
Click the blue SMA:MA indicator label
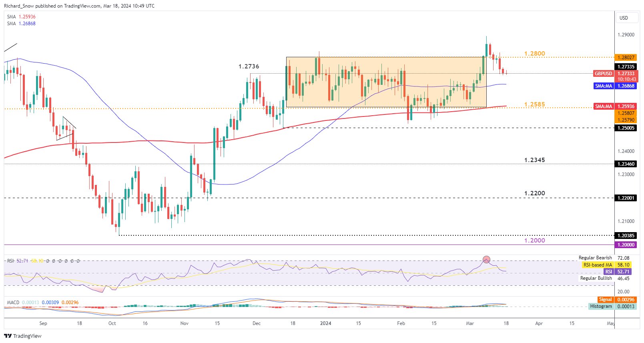coord(603,86)
